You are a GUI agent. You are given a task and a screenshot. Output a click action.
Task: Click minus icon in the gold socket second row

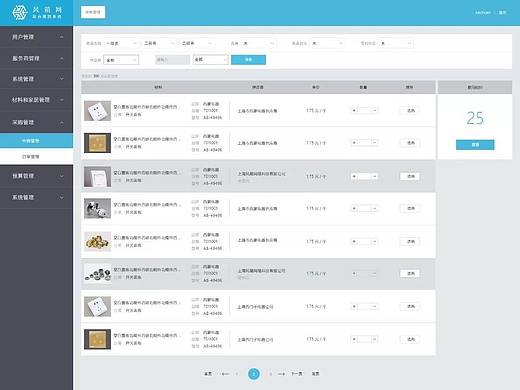pyautogui.click(x=374, y=143)
